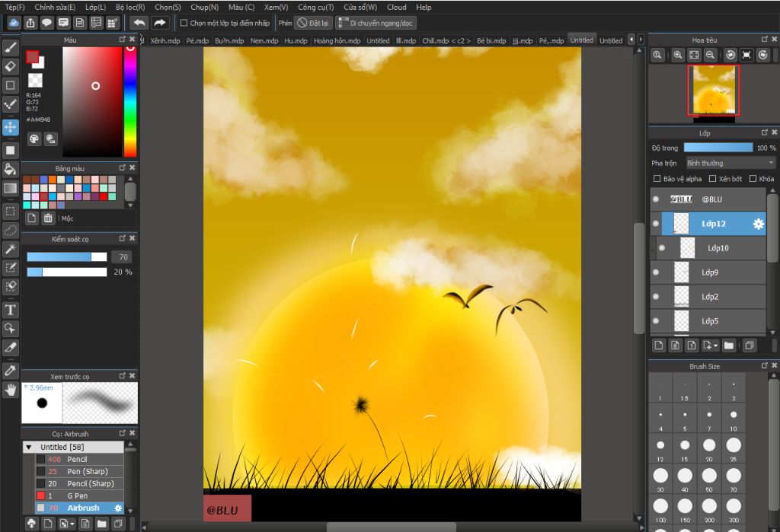Open the Bộ lọc(R) filter menu
This screenshot has width=780, height=532.
pyautogui.click(x=130, y=7)
